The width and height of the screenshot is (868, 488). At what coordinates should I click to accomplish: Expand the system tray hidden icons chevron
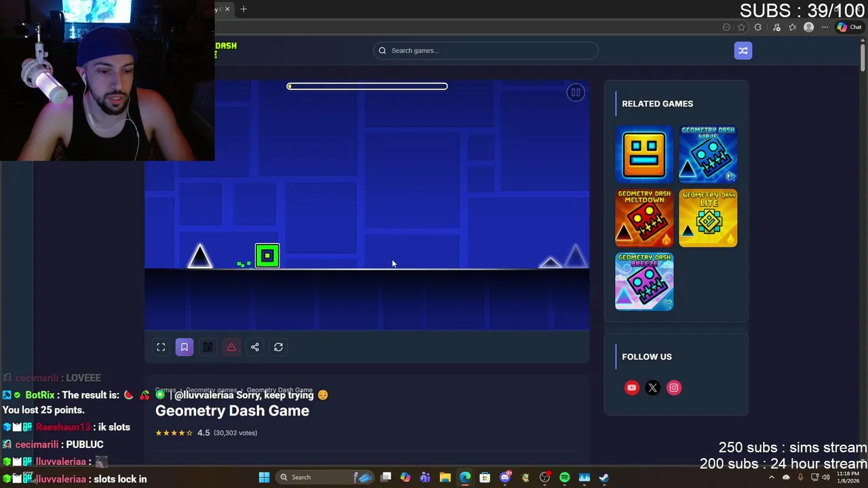click(771, 477)
